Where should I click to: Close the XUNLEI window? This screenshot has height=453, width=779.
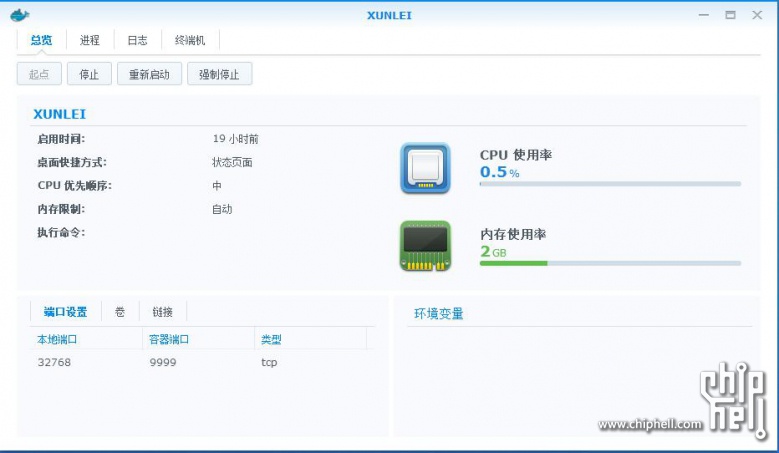pyautogui.click(x=757, y=15)
